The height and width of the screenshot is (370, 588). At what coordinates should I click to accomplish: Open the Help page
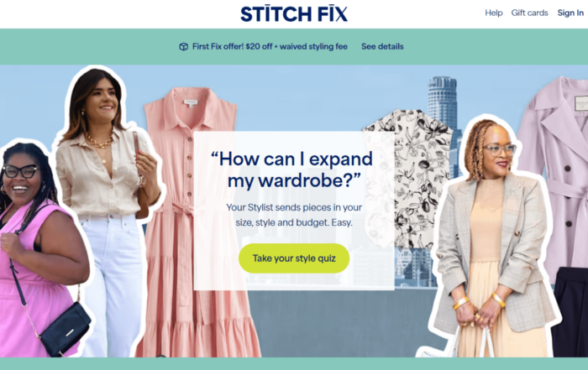pyautogui.click(x=494, y=13)
